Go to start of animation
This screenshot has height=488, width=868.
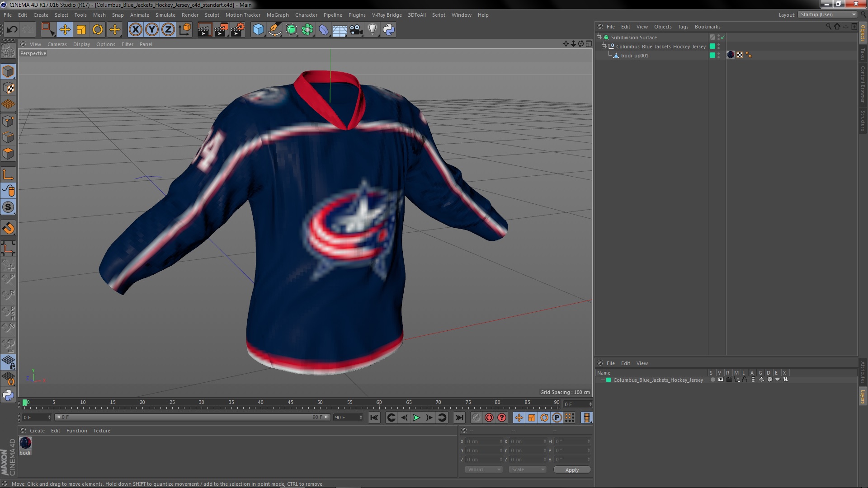(x=374, y=418)
